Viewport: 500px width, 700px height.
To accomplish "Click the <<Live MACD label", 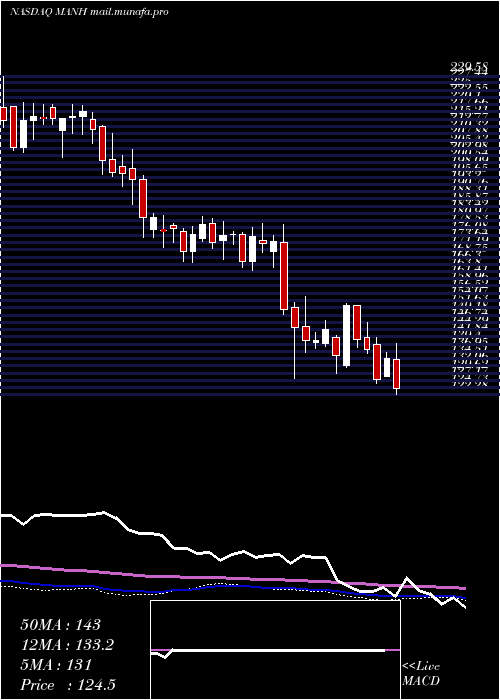I will (x=421, y=674).
